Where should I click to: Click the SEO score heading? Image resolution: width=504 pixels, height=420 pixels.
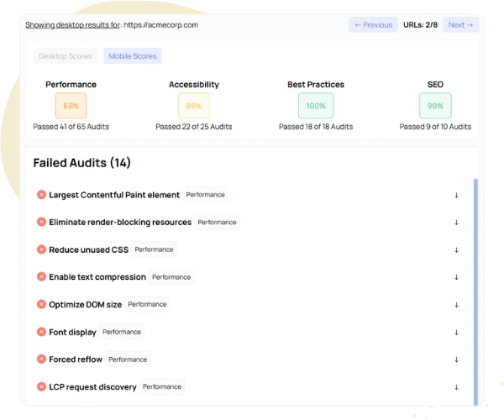click(435, 85)
